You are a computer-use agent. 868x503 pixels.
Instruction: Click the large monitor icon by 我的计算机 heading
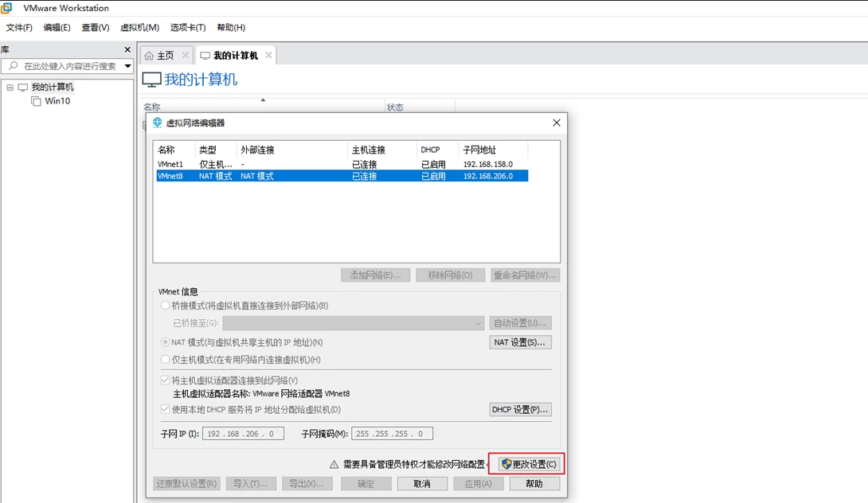click(x=151, y=80)
